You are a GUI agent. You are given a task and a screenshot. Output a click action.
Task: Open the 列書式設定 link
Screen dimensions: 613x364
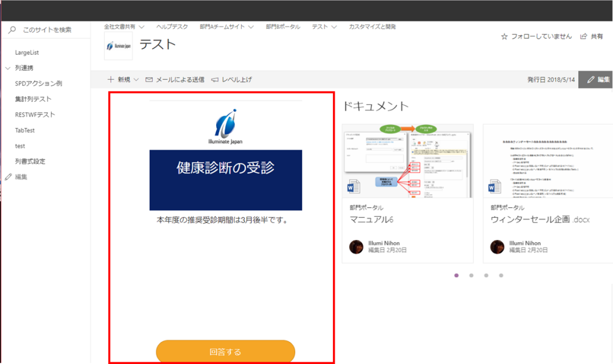click(30, 161)
